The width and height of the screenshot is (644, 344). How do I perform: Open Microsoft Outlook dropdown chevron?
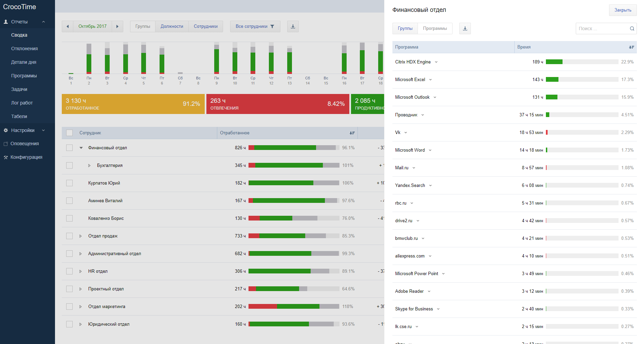435,97
